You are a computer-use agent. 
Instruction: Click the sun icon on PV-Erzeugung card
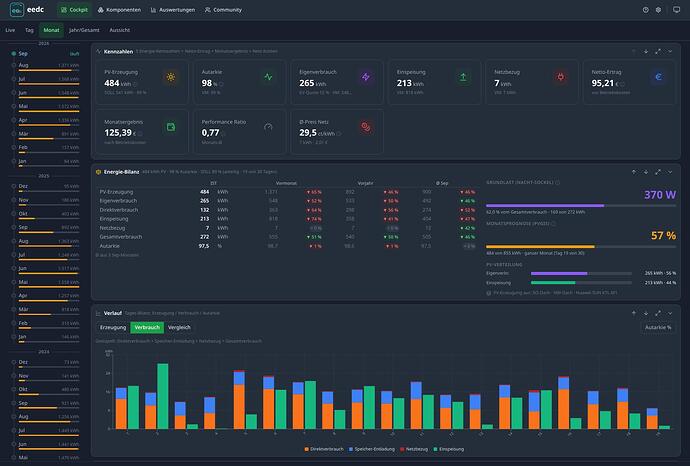pyautogui.click(x=171, y=77)
